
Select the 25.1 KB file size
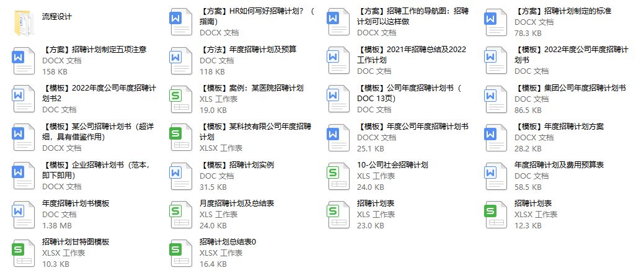point(371,148)
